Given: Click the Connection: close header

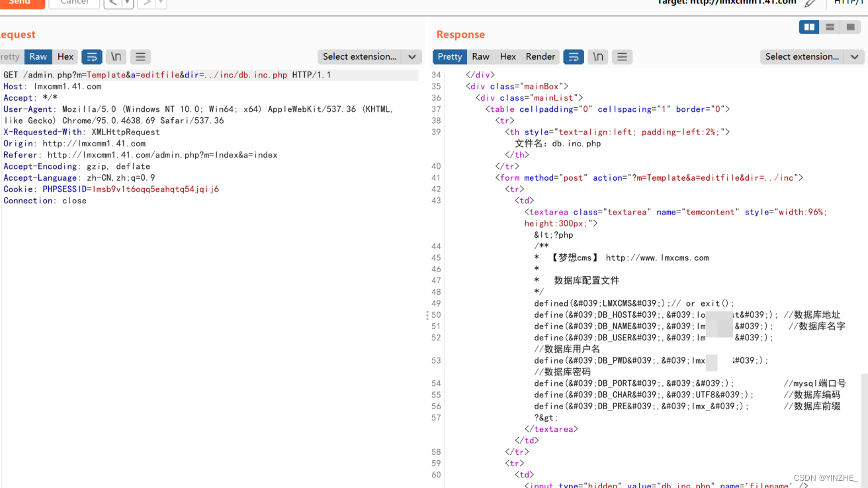Looking at the screenshot, I should pos(45,201).
